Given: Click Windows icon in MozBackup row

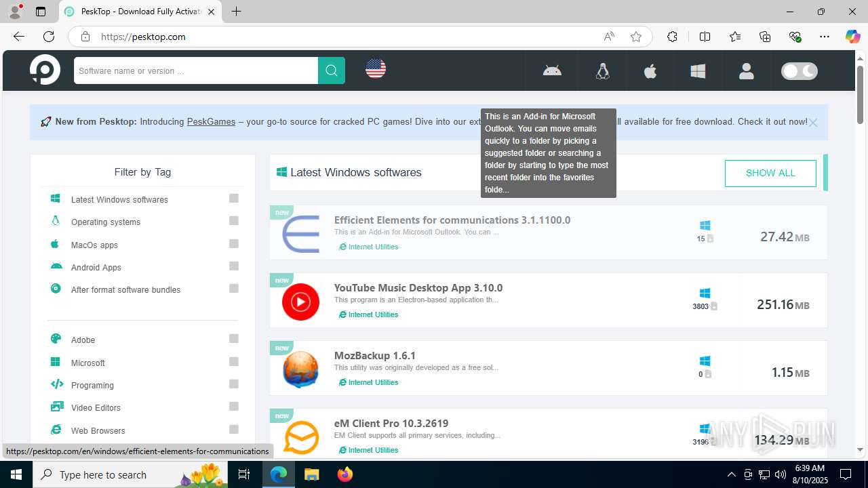Looking at the screenshot, I should point(705,361).
